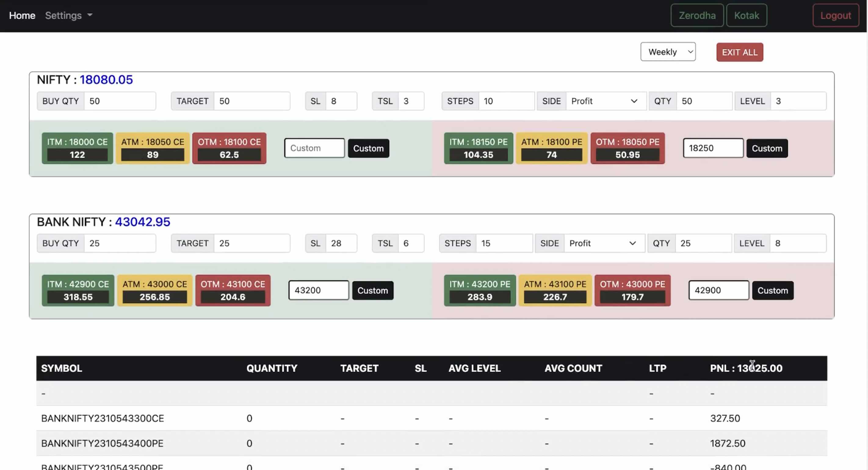The height and width of the screenshot is (470, 868).
Task: Focus the BANK NIFTY TARGET field
Action: 252,243
